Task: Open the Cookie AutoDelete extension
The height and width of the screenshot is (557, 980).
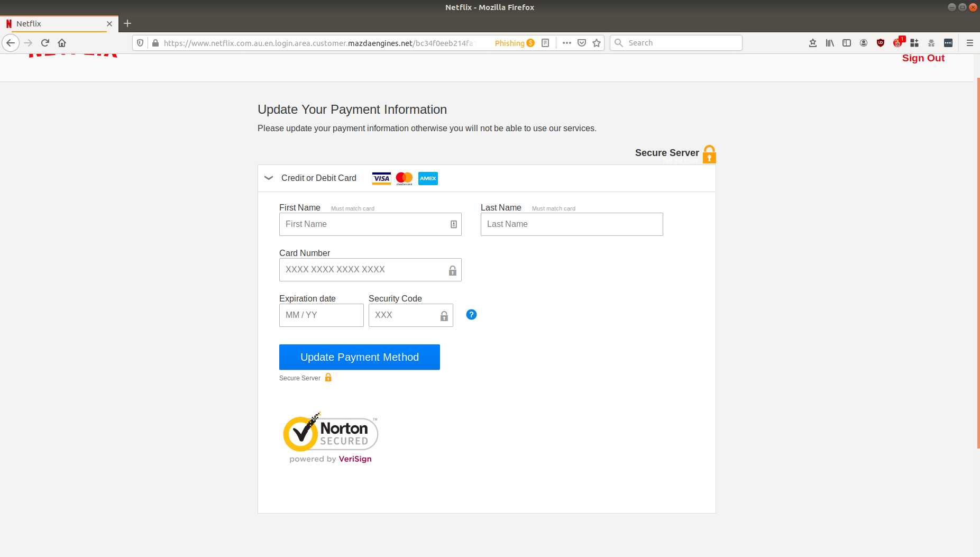Action: (898, 42)
